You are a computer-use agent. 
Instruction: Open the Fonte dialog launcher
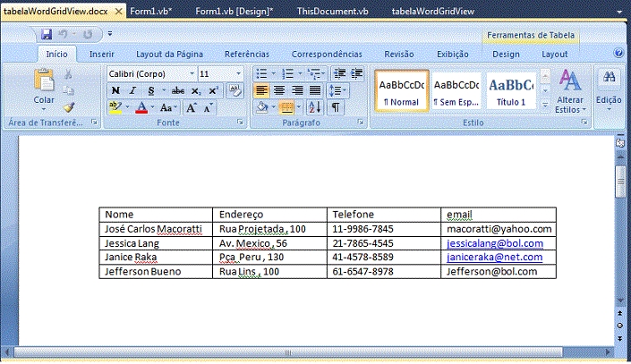click(240, 123)
